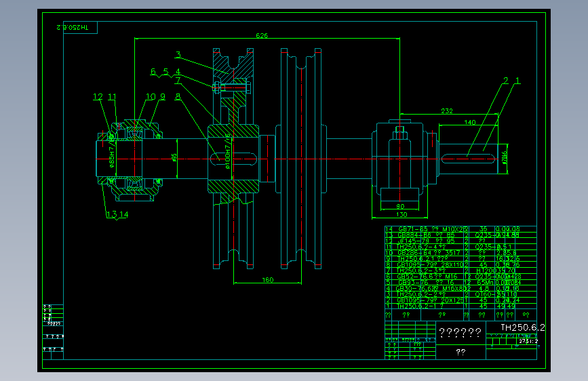Viewport: 588px width, 381px height.
Task: Select part balloon number 1
Action: [517, 80]
